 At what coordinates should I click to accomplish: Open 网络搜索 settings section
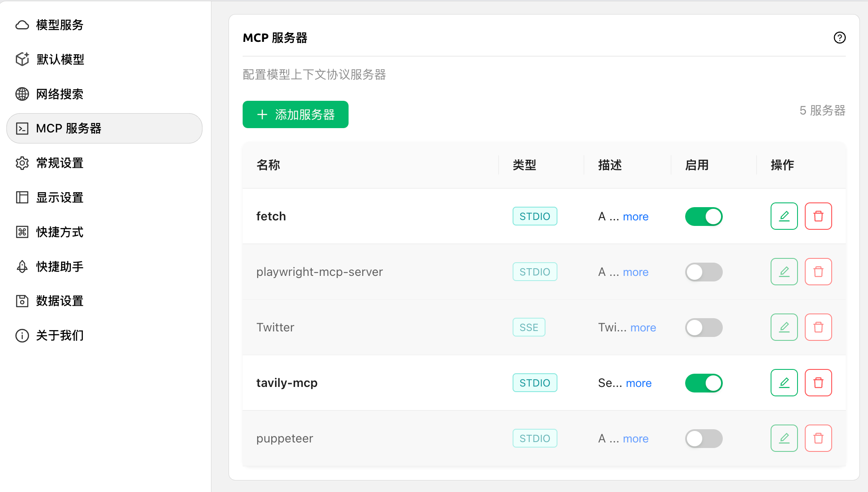pyautogui.click(x=104, y=94)
